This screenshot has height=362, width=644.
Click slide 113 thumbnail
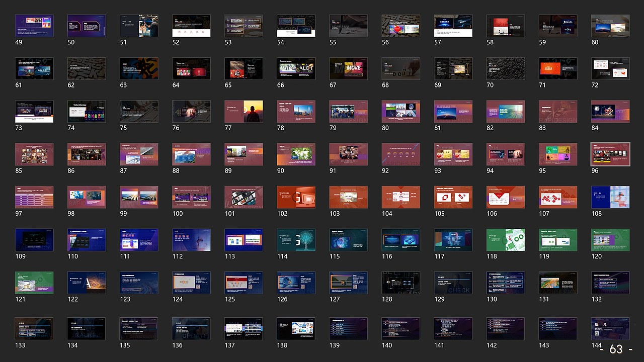244,240
